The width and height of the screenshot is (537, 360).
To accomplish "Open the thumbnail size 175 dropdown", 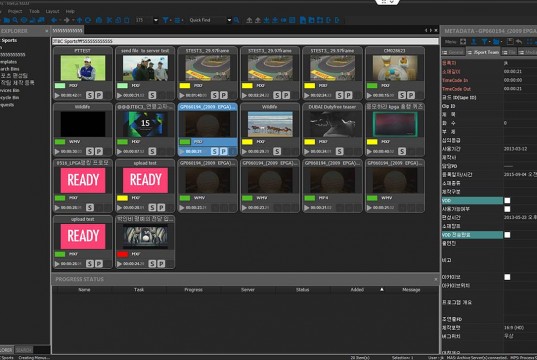I will pyautogui.click(x=156, y=20).
